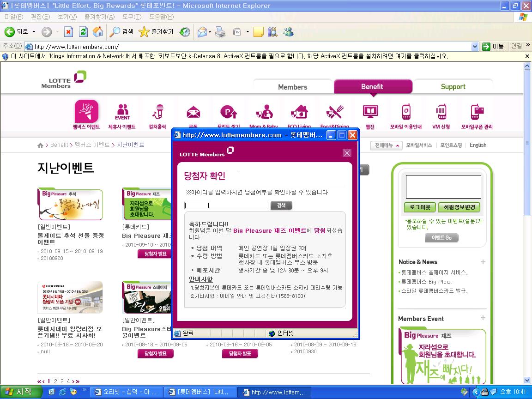Click the Lotte Members logo
532x399 pixels.
tap(64, 80)
